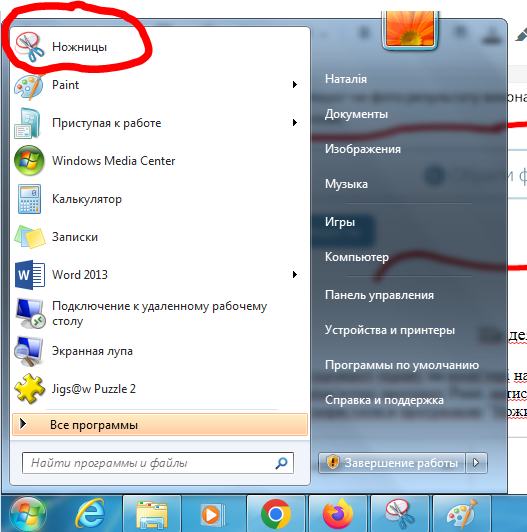Open the Изображения library
Viewport: 527px width, 532px height.
363,149
